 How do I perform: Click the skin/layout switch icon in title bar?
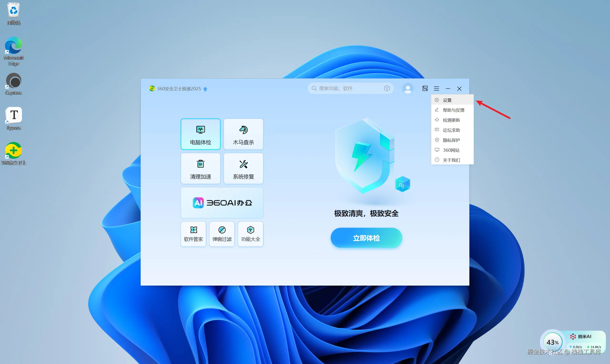[425, 89]
